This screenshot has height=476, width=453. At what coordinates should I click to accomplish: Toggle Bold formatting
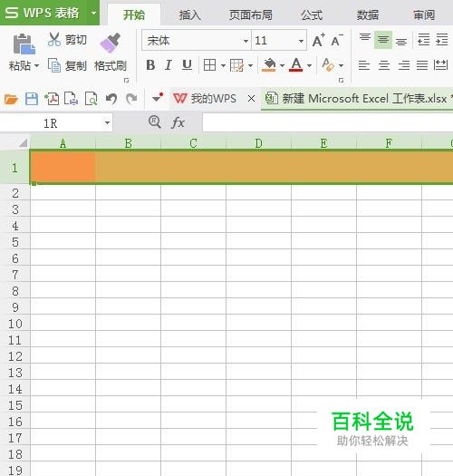[150, 65]
